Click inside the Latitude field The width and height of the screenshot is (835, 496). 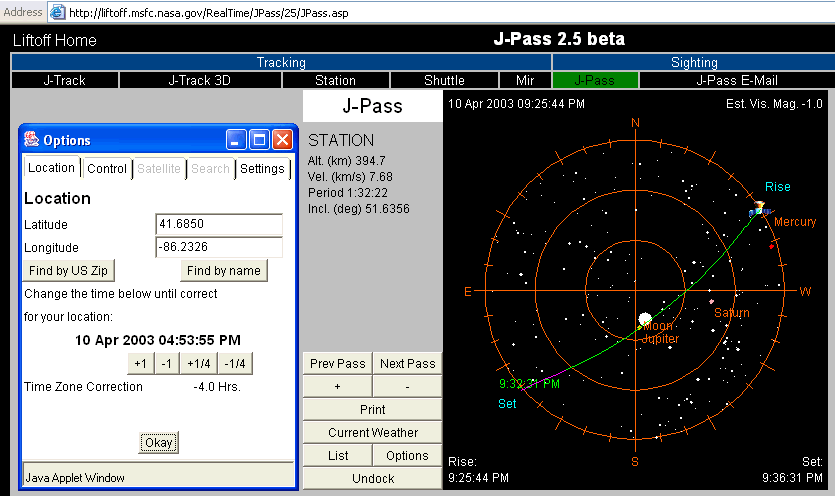tap(219, 225)
